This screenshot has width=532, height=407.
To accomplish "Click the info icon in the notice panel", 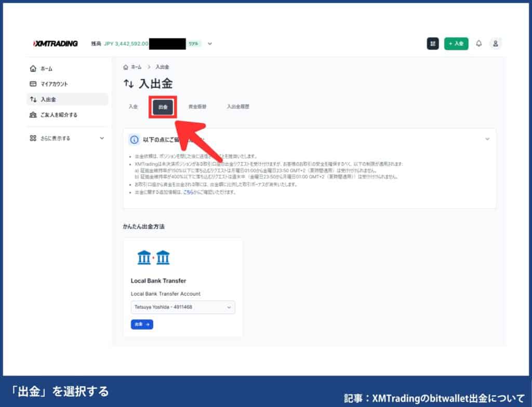I will pyautogui.click(x=135, y=139).
